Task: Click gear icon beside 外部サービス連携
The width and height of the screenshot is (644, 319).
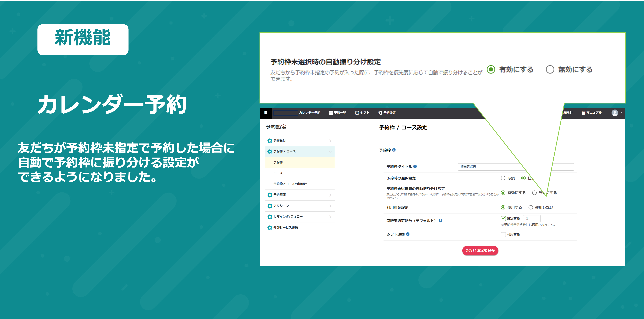Action: pyautogui.click(x=270, y=228)
